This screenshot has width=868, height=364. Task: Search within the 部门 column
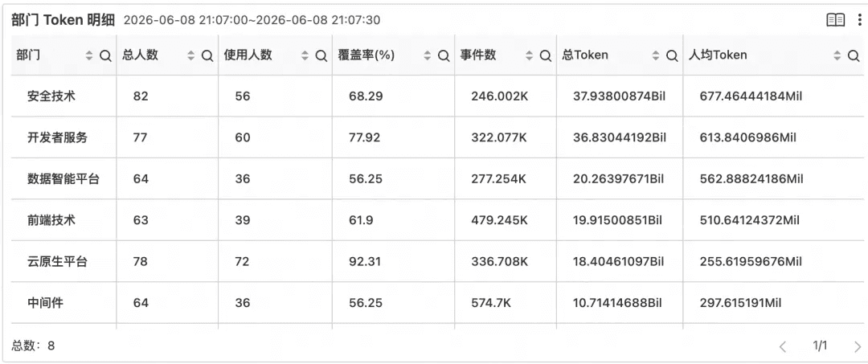106,56
